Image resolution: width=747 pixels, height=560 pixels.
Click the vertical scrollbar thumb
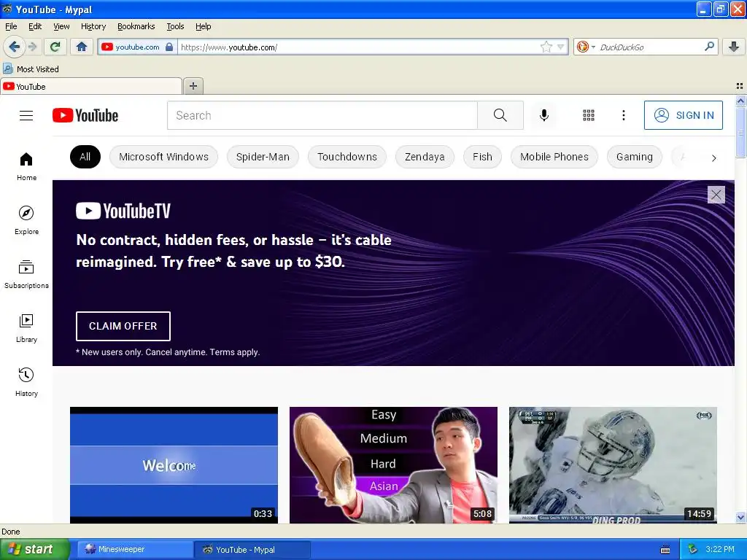pyautogui.click(x=740, y=132)
